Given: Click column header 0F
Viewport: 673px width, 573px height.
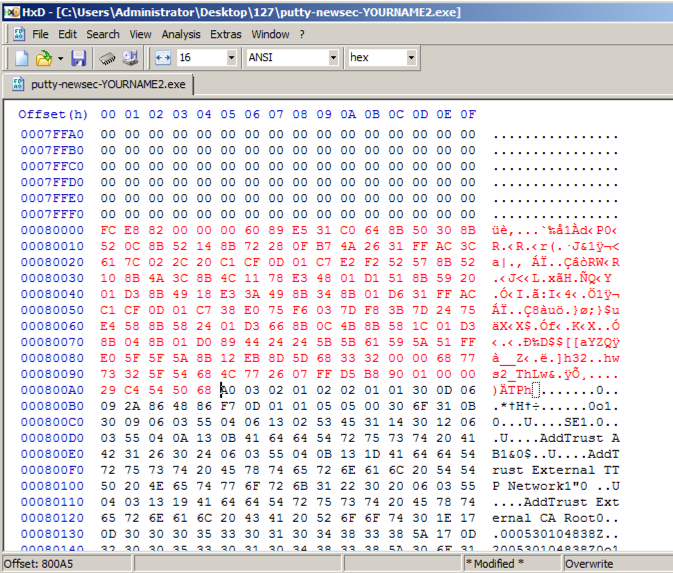Looking at the screenshot, I should (x=468, y=115).
